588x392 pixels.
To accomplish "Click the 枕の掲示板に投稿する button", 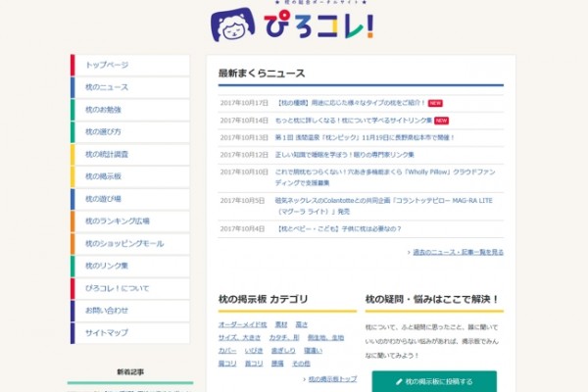I will tap(434, 381).
